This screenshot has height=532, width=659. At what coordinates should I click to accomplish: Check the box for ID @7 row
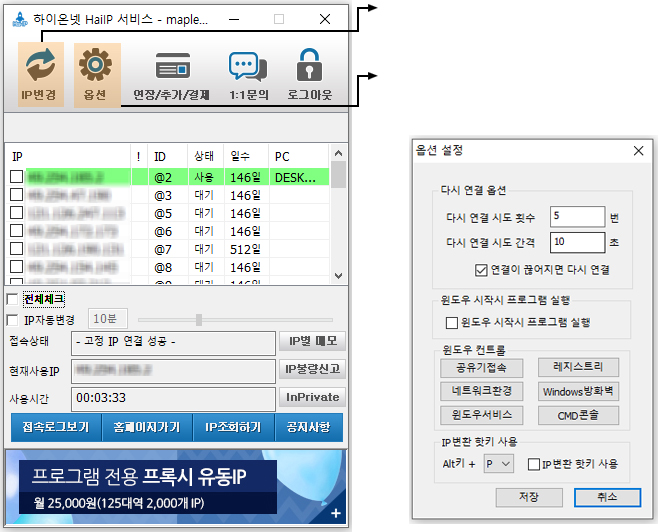pyautogui.click(x=16, y=249)
